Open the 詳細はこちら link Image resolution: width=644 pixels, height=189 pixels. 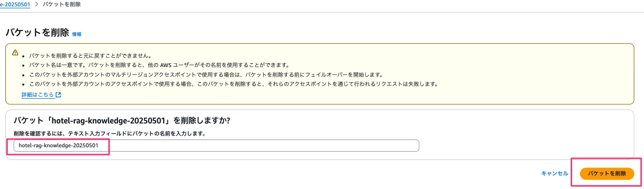click(37, 95)
